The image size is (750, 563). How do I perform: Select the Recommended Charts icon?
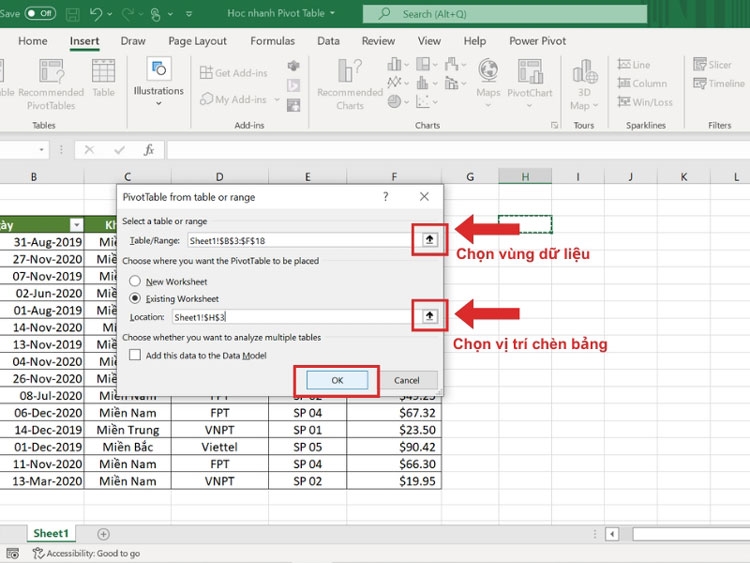pyautogui.click(x=350, y=85)
